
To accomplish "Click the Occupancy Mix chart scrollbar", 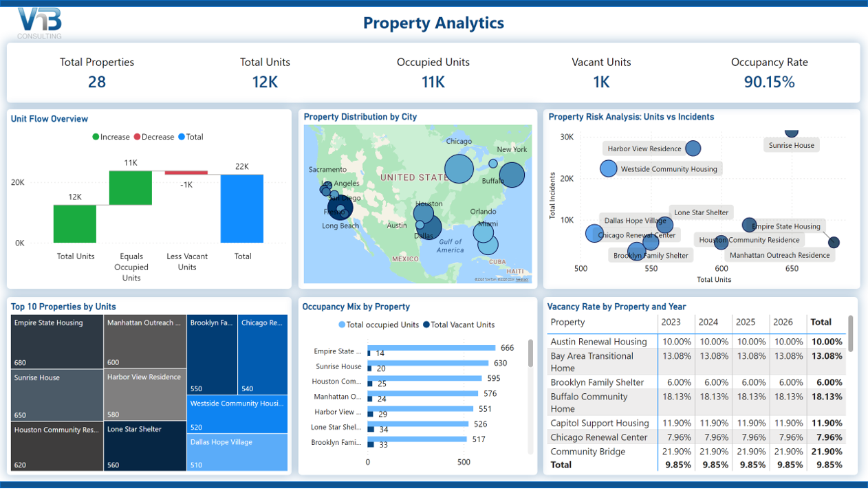I will click(530, 353).
